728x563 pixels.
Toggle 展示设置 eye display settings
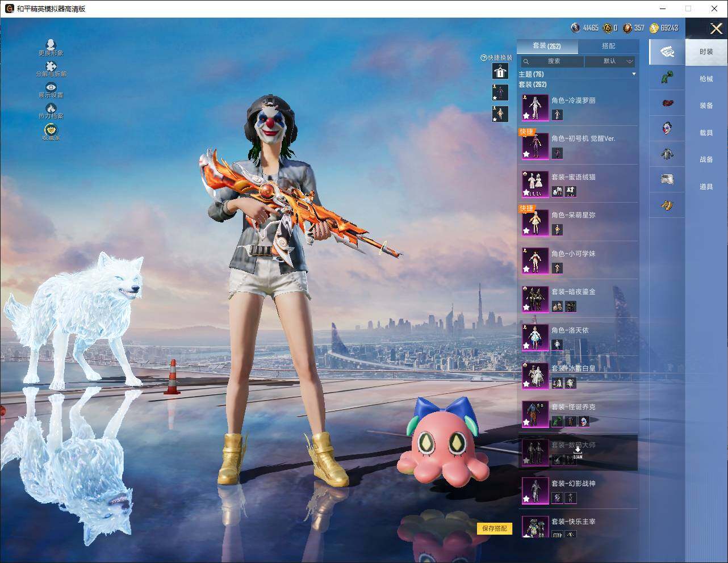[51, 87]
